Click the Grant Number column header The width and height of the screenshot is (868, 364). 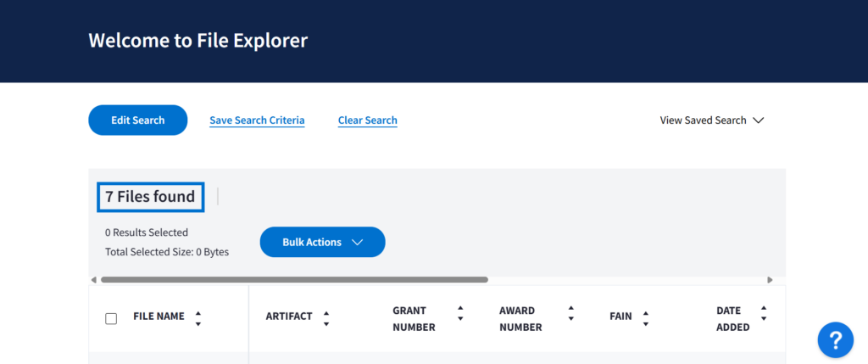click(x=414, y=318)
